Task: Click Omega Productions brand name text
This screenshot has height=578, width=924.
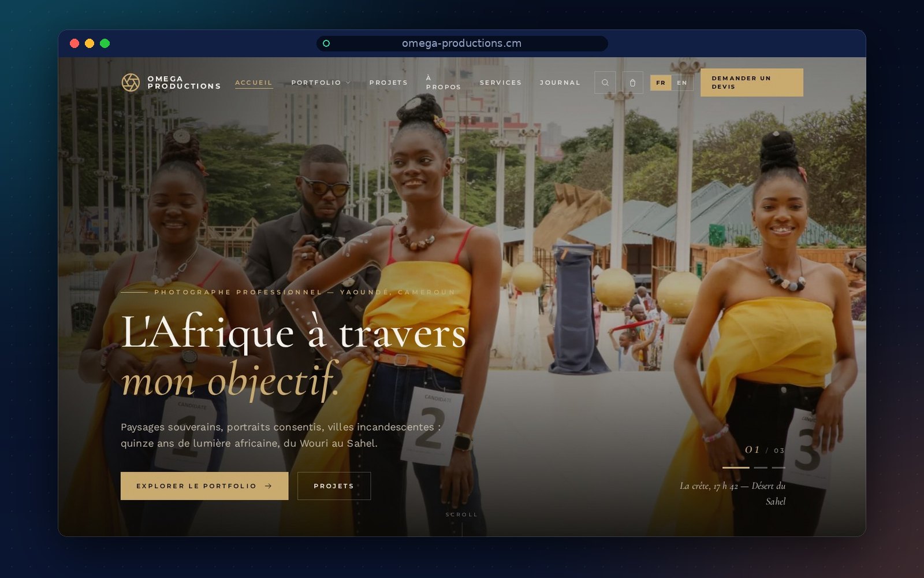Action: [x=184, y=83]
